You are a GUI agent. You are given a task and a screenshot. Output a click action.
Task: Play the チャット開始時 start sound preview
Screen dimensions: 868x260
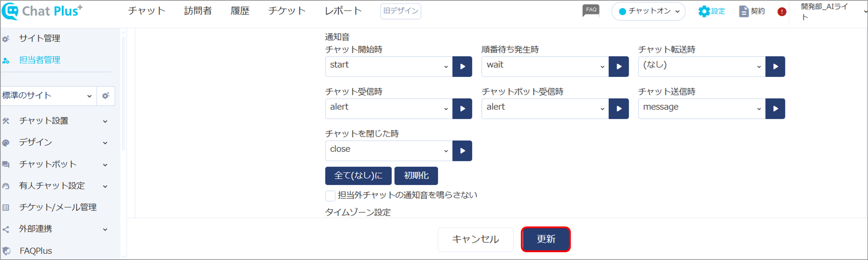coord(462,66)
